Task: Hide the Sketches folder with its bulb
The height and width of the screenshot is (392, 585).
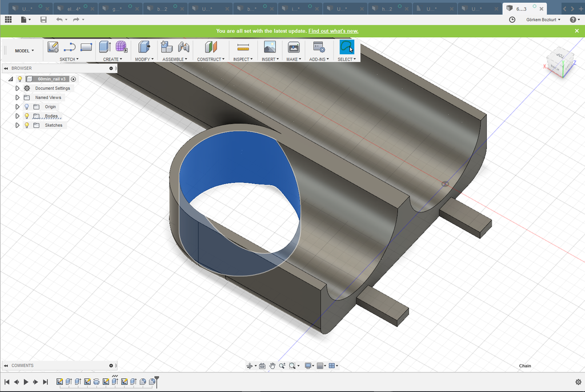Action: [x=26, y=125]
